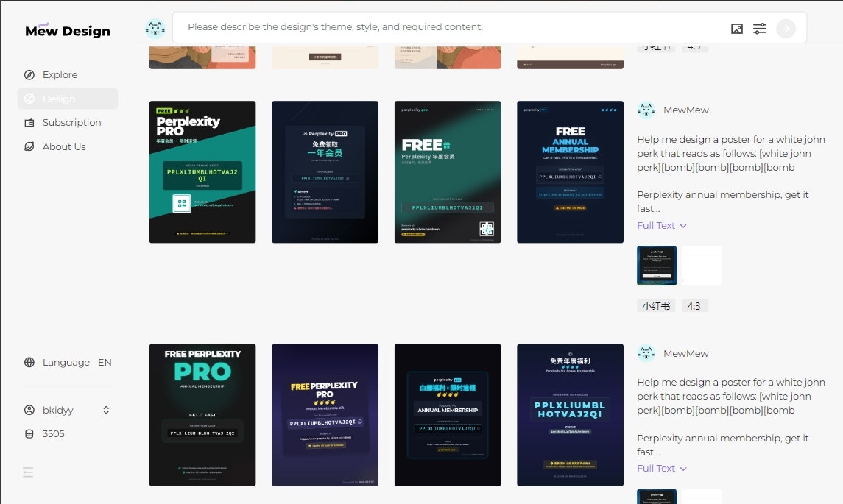The image size is (843, 504).
Task: Open design settings sliders icon
Action: (x=759, y=29)
